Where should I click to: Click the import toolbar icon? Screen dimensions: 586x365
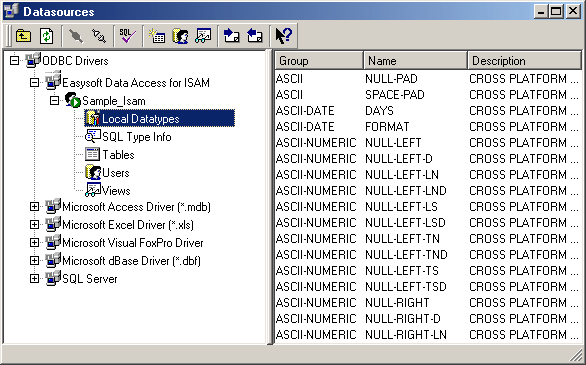231,36
